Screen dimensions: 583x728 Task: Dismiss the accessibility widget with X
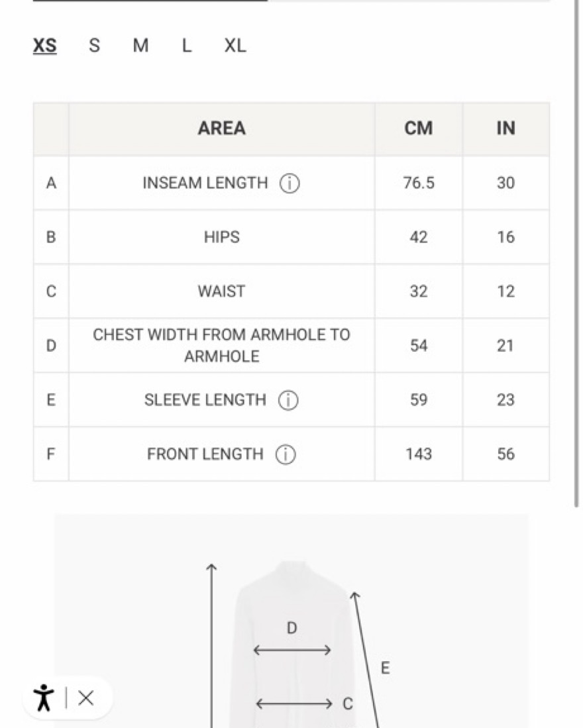coord(86,698)
